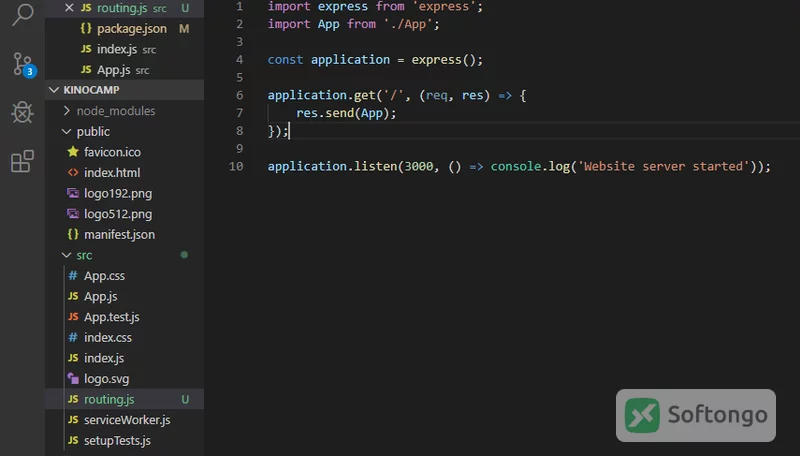Expand the node_modules folder

pos(124,111)
